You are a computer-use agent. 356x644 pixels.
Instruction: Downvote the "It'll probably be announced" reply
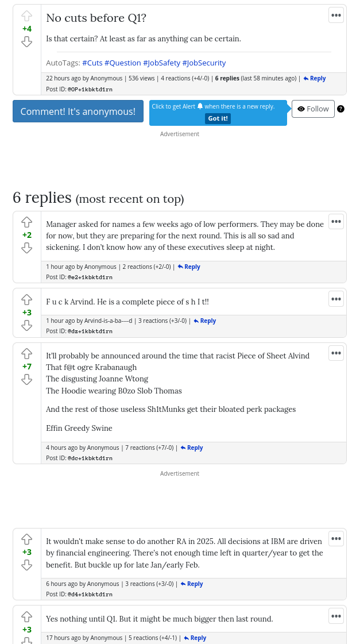(26, 379)
